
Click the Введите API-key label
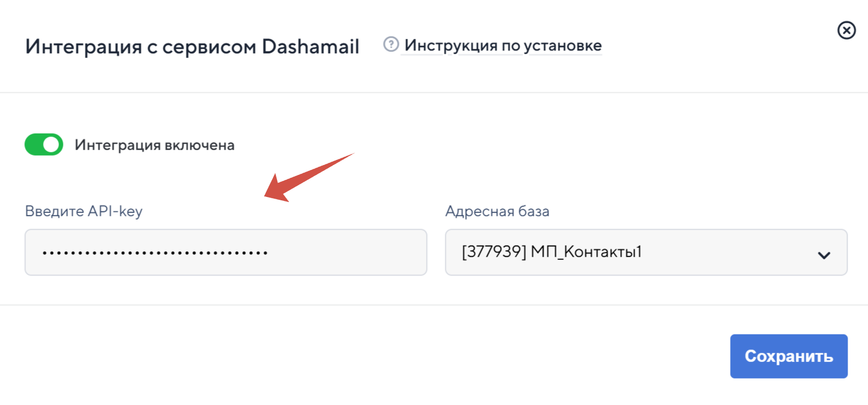point(84,211)
